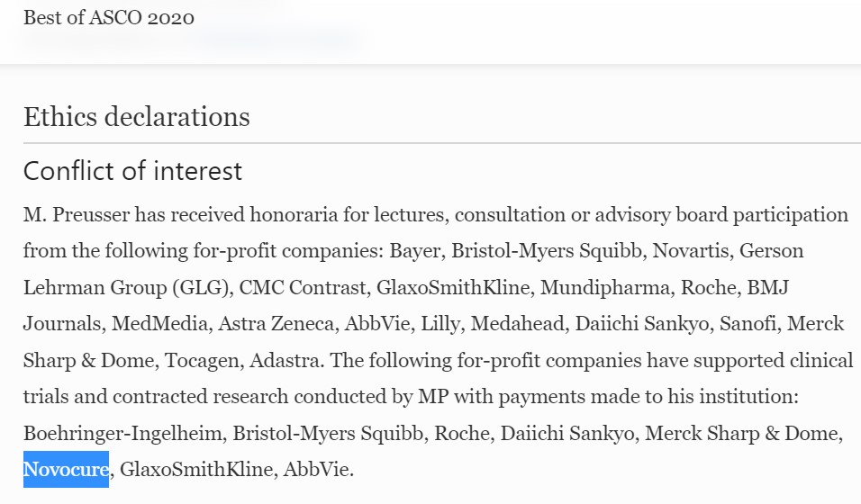Click the word Lilly
The width and height of the screenshot is (861, 504).
440,324
